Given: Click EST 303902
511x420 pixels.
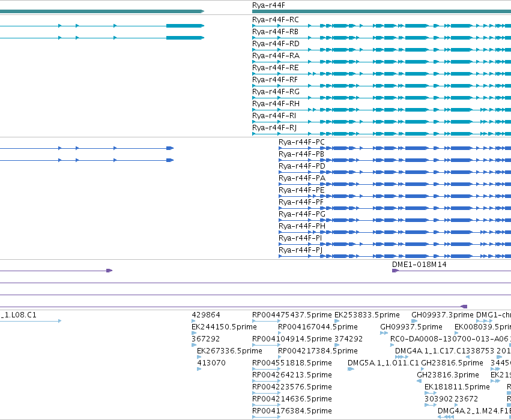Looking at the screenshot, I should [438, 400].
